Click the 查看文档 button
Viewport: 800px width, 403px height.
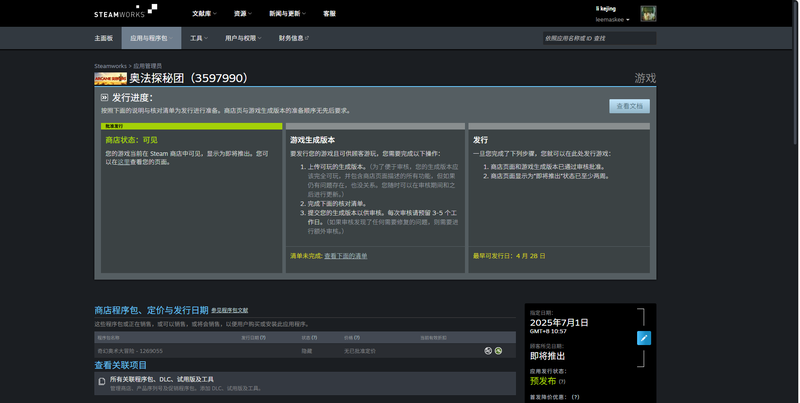630,106
